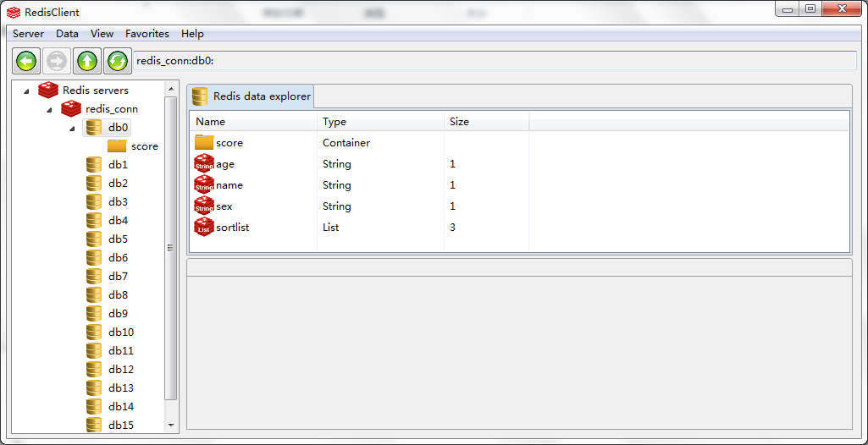Open the Server menu
This screenshot has width=868, height=445.
coord(28,34)
